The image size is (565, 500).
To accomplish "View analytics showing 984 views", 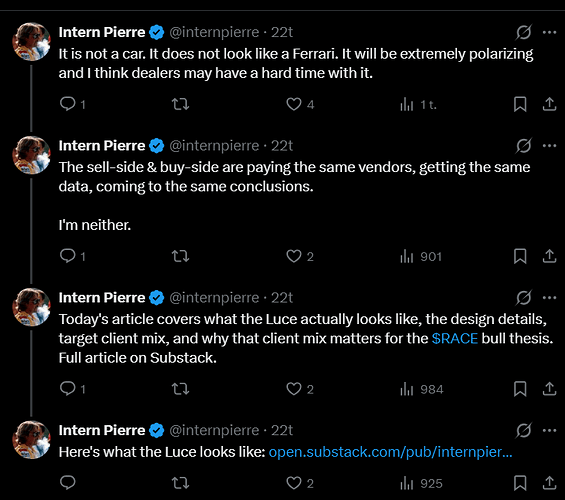I will pos(421,389).
